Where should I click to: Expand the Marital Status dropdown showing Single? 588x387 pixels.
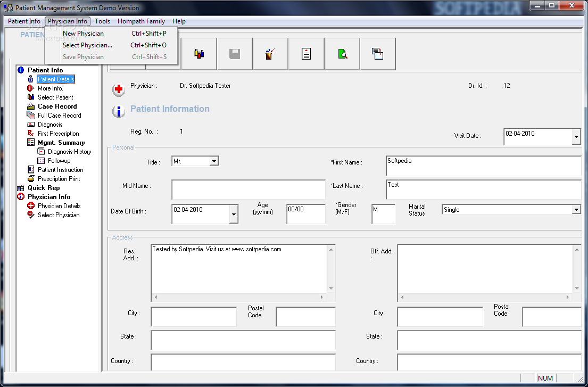(576, 210)
